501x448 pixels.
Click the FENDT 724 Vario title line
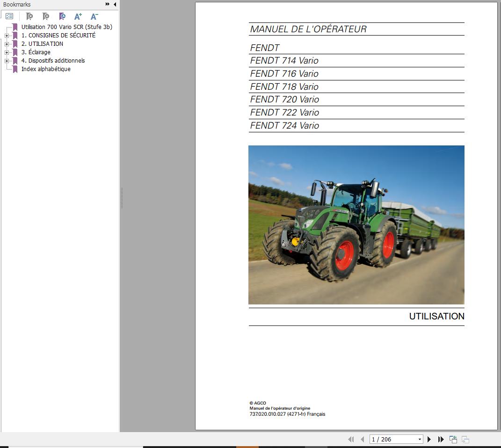(x=284, y=126)
